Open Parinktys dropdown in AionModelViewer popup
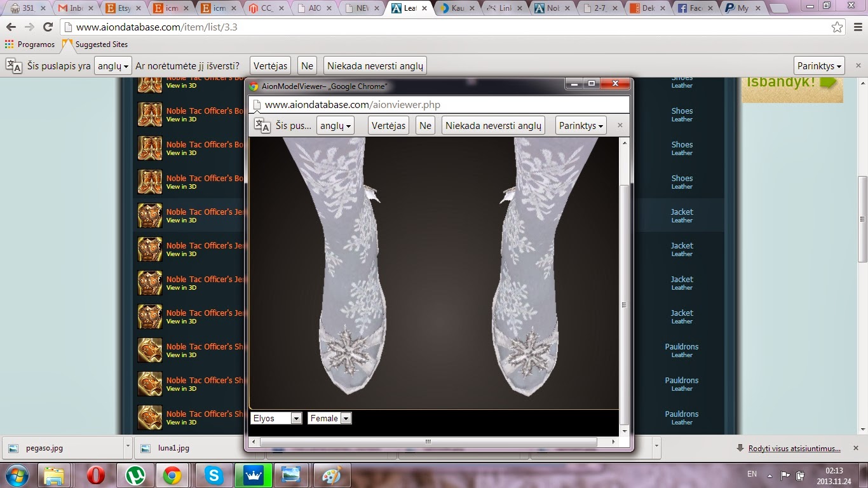The width and height of the screenshot is (868, 488). pyautogui.click(x=581, y=125)
